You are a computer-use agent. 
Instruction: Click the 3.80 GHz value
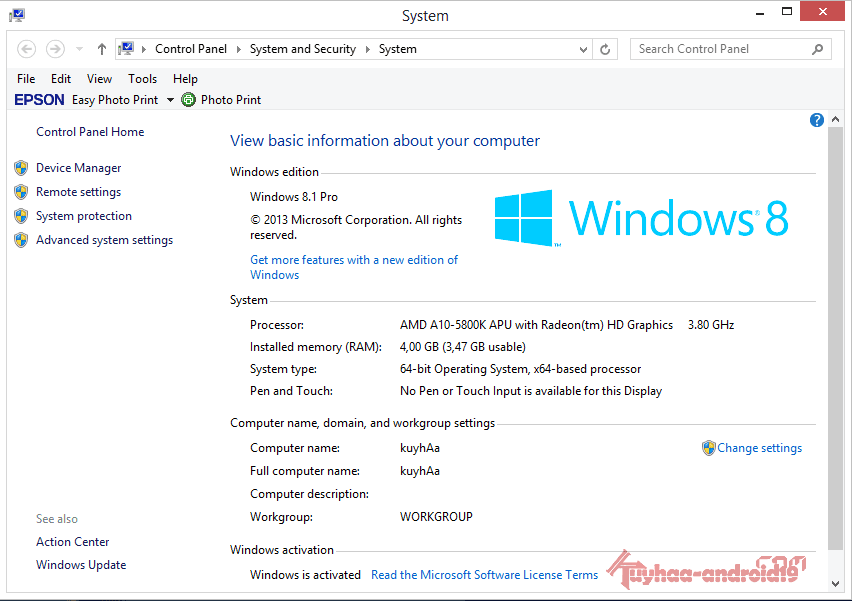(x=711, y=325)
